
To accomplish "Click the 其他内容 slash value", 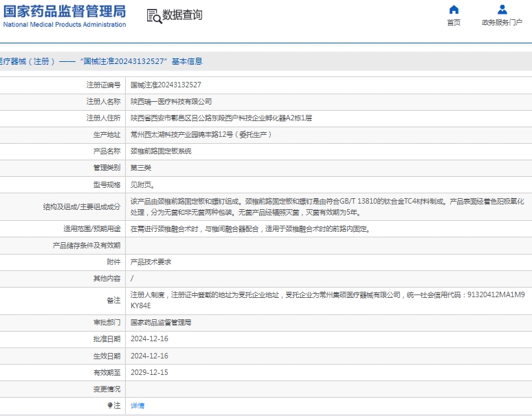I will pos(132,279).
